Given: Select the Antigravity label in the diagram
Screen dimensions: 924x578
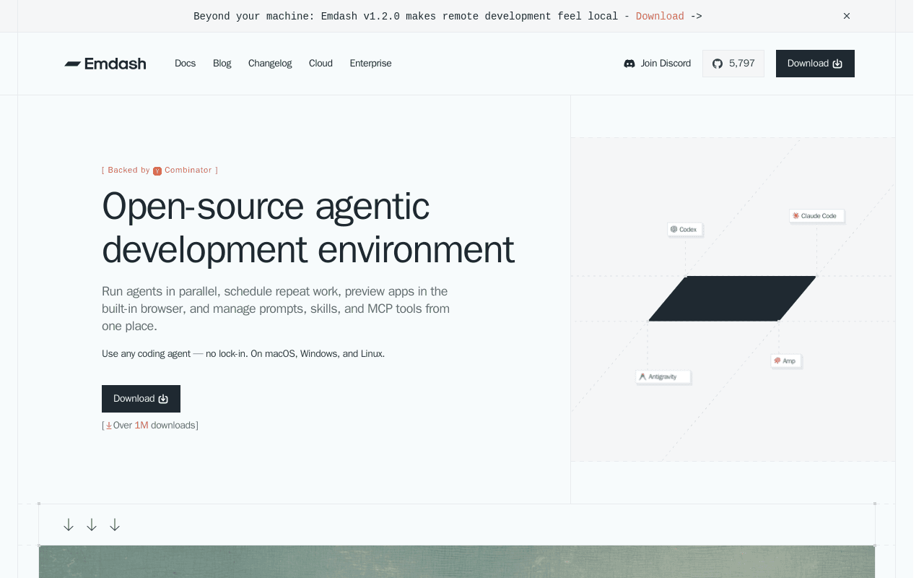Looking at the screenshot, I should click(x=663, y=376).
